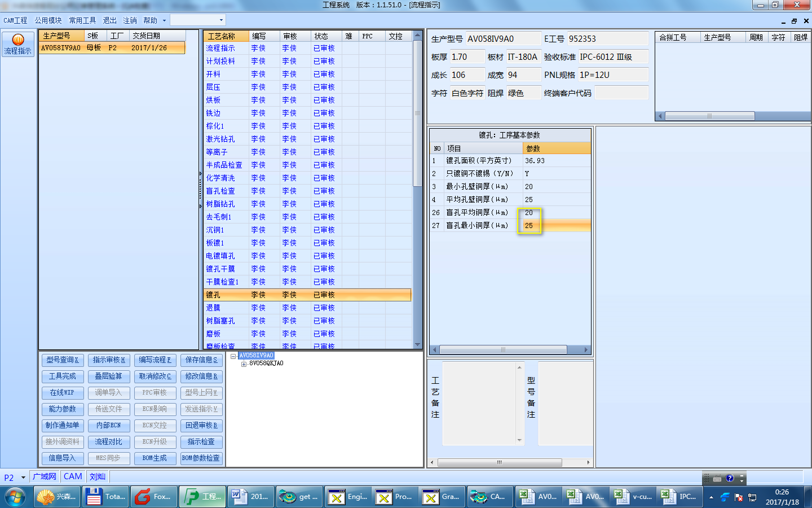
Task: Click the 指示审核 button
Action: pos(109,360)
